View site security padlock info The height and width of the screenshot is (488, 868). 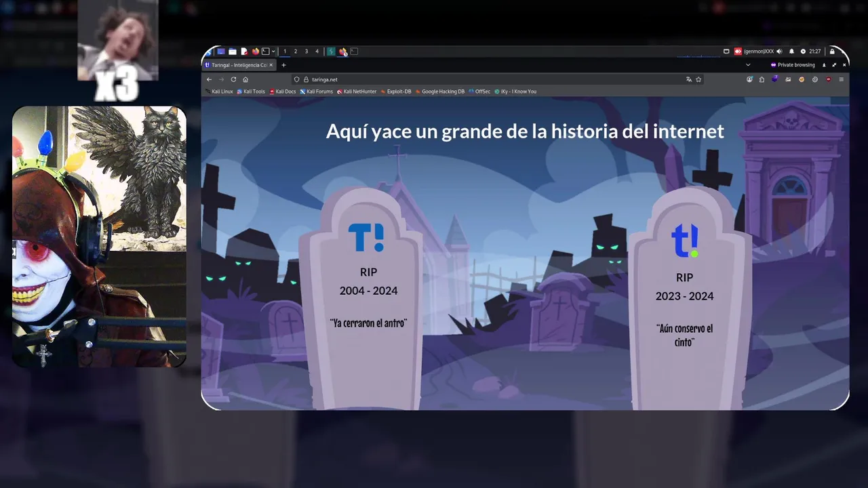306,79
